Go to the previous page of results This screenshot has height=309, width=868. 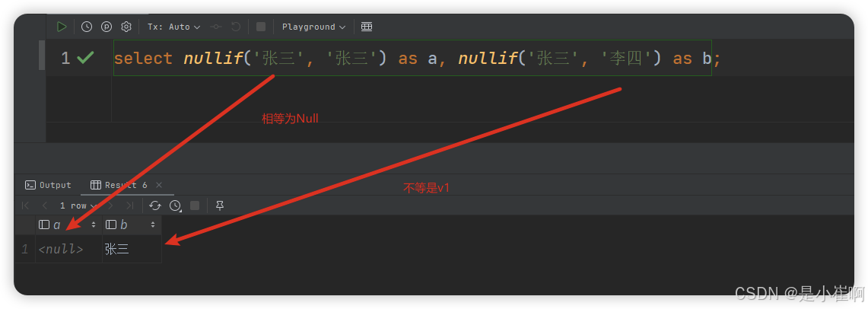pos(45,205)
